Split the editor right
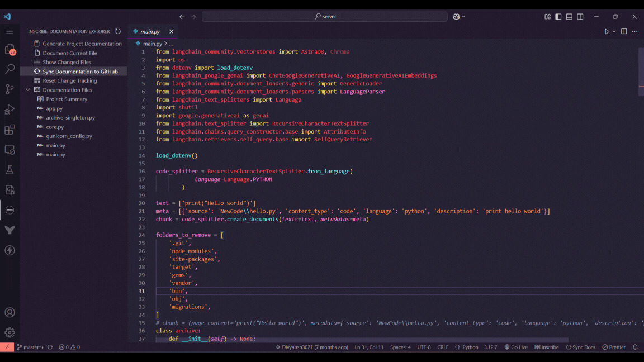644x362 pixels. coord(624,32)
